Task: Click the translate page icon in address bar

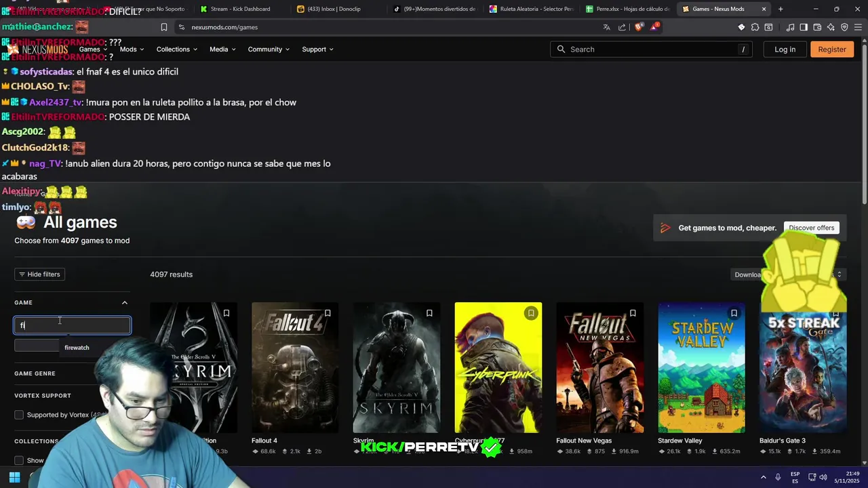Action: pyautogui.click(x=606, y=27)
